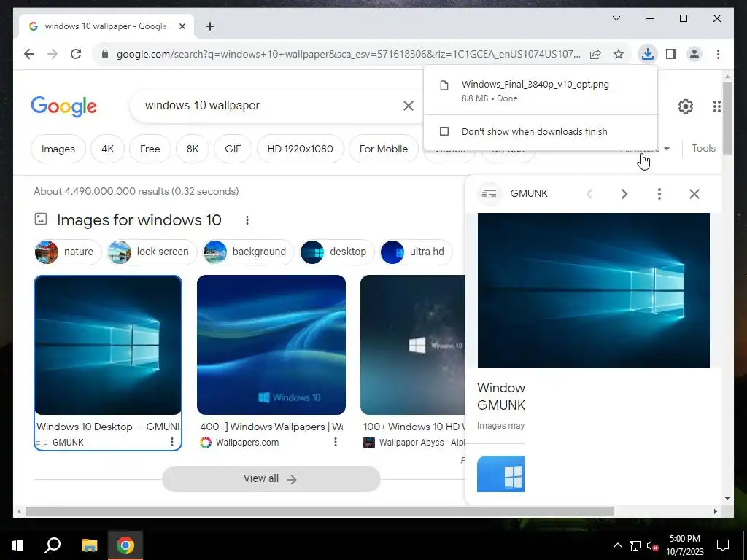Choose the lock screen image category chip
Image resolution: width=747 pixels, height=560 pixels.
click(152, 252)
